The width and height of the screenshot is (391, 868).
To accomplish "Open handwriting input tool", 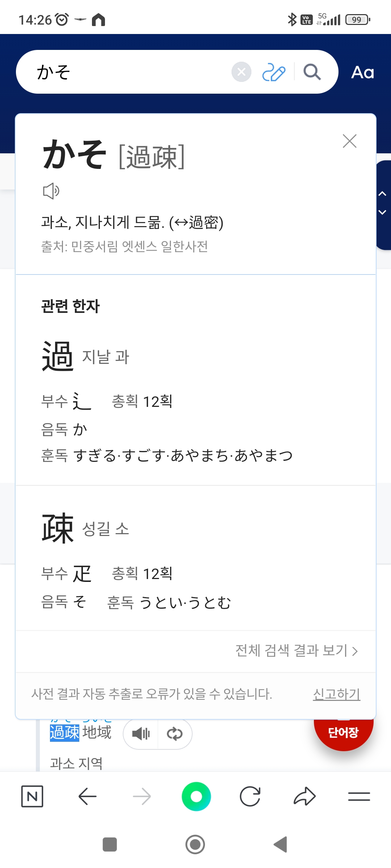I will [274, 72].
